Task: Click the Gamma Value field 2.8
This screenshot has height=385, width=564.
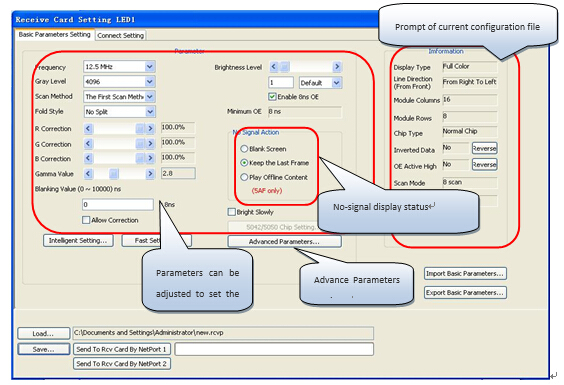Action: coord(178,173)
